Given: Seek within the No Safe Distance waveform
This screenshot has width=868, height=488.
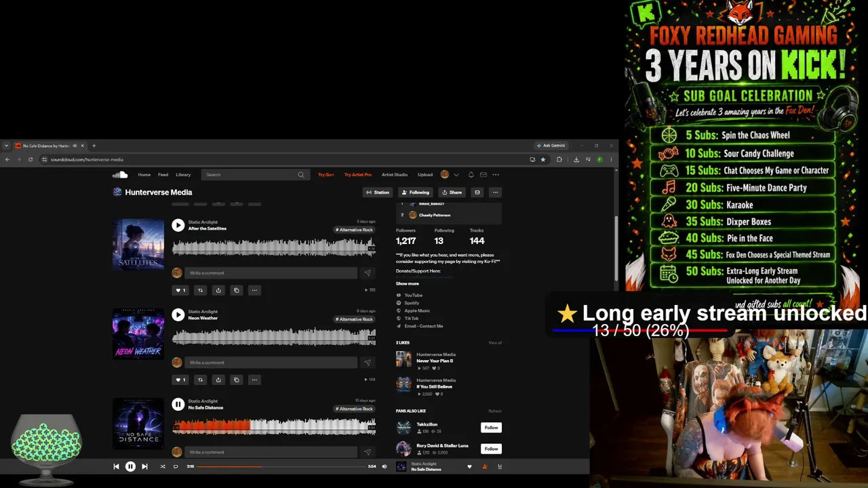Looking at the screenshot, I should [274, 426].
